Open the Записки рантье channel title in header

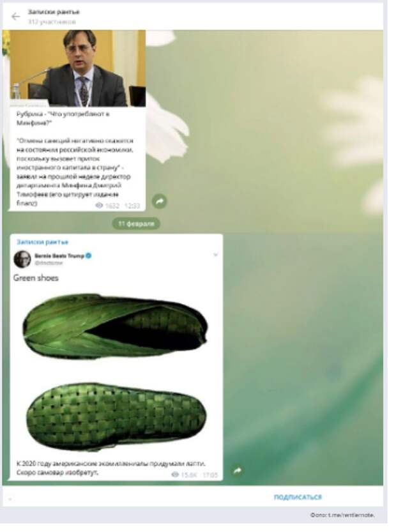[54, 12]
